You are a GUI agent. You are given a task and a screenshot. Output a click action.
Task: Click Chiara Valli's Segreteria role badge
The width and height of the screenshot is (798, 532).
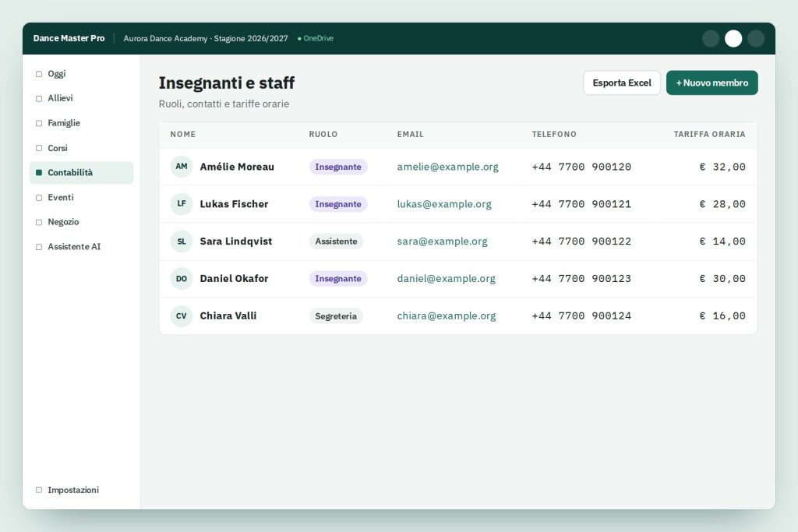click(336, 315)
